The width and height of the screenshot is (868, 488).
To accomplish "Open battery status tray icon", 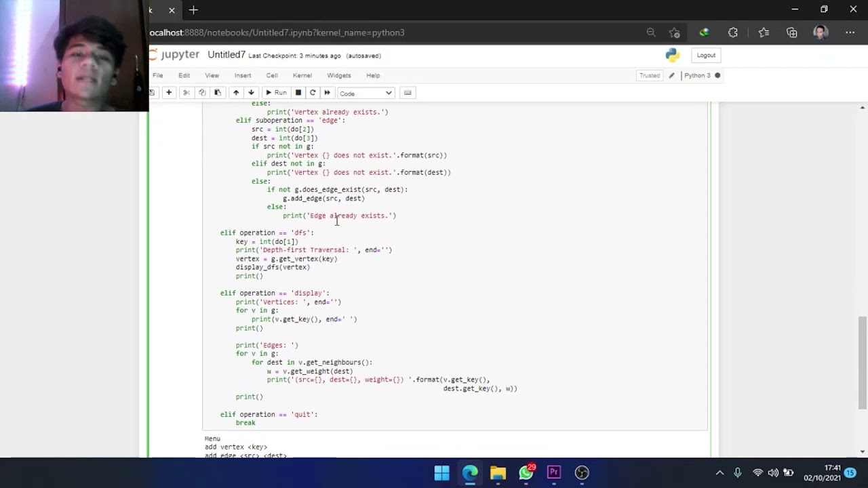I will pos(789,472).
